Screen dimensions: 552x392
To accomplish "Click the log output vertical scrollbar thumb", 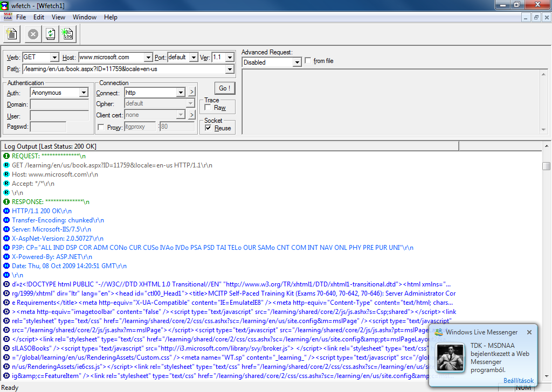I will tap(547, 166).
